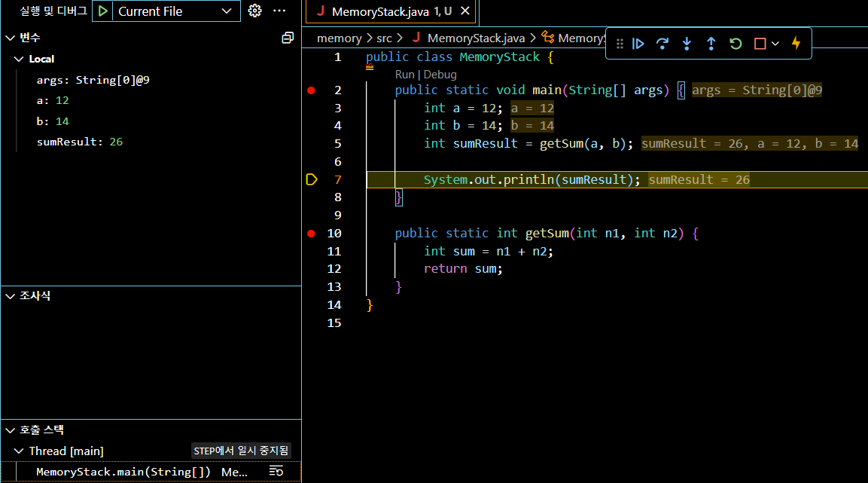Click the 'return sum;' statement
The image size is (868, 483).
(463, 269)
